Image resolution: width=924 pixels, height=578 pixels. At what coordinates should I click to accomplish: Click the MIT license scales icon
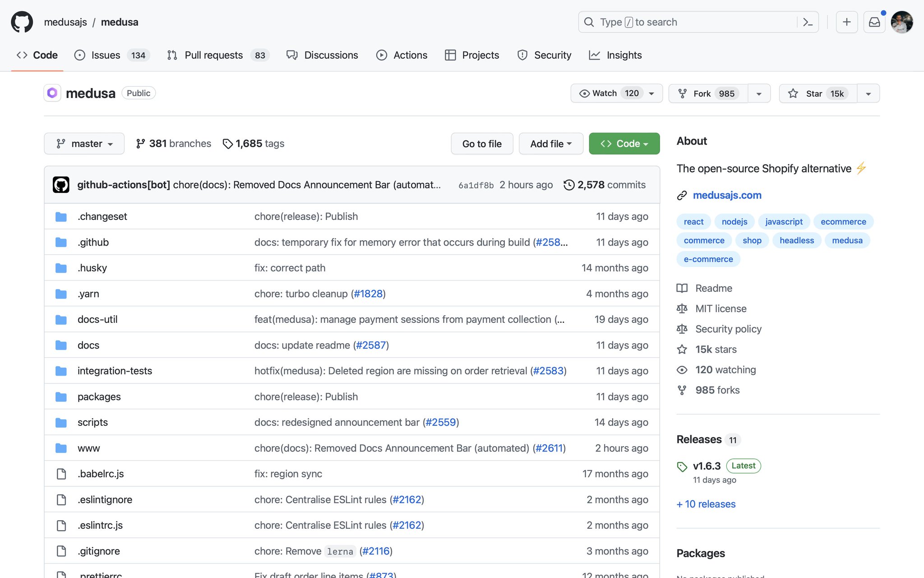[x=682, y=308]
